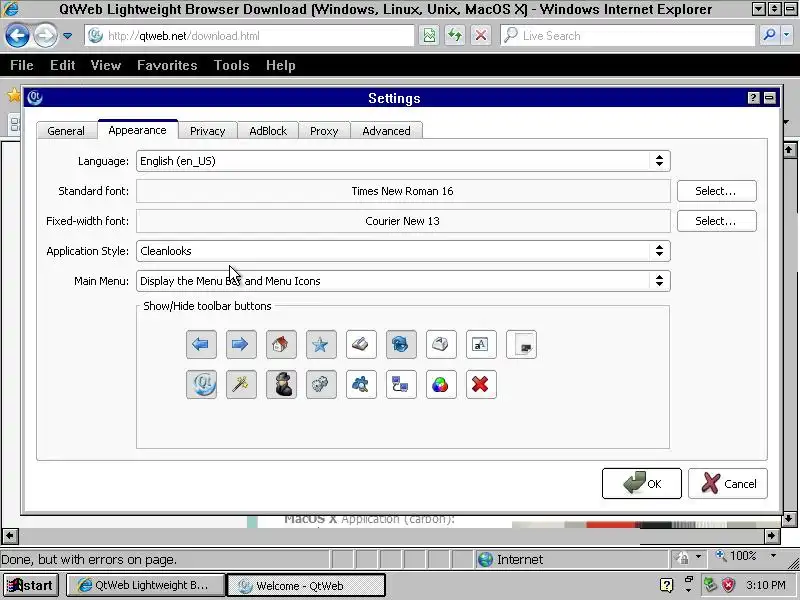Screen dimensions: 800x600
Task: Open the Edit menu in Internet Explorer
Action: [63, 65]
